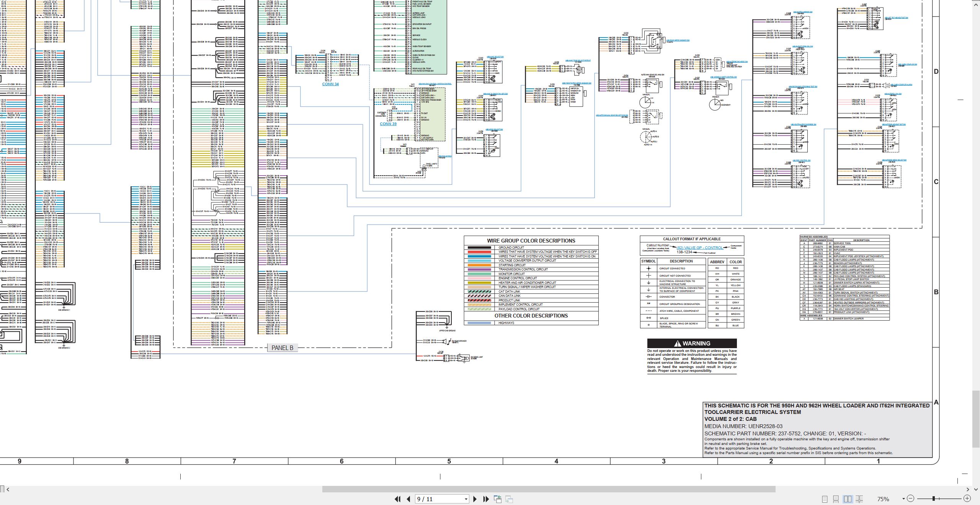Click the MAIN CAB harness row

844,247
